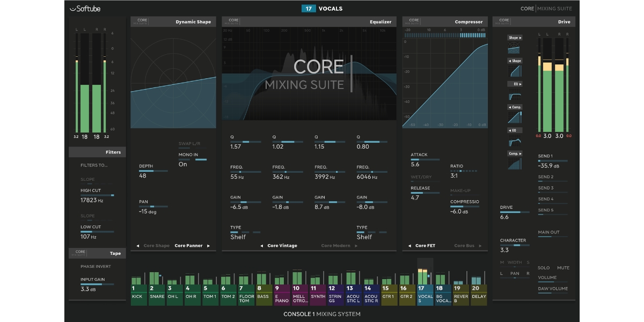Click the DEPTH slider
This screenshot has width=644, height=322.
153,171
